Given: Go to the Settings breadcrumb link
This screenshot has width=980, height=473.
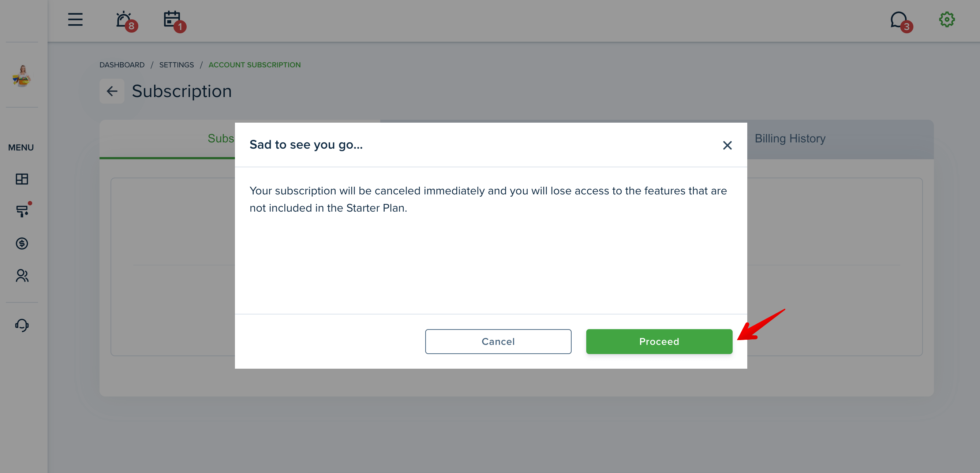Looking at the screenshot, I should point(176,65).
